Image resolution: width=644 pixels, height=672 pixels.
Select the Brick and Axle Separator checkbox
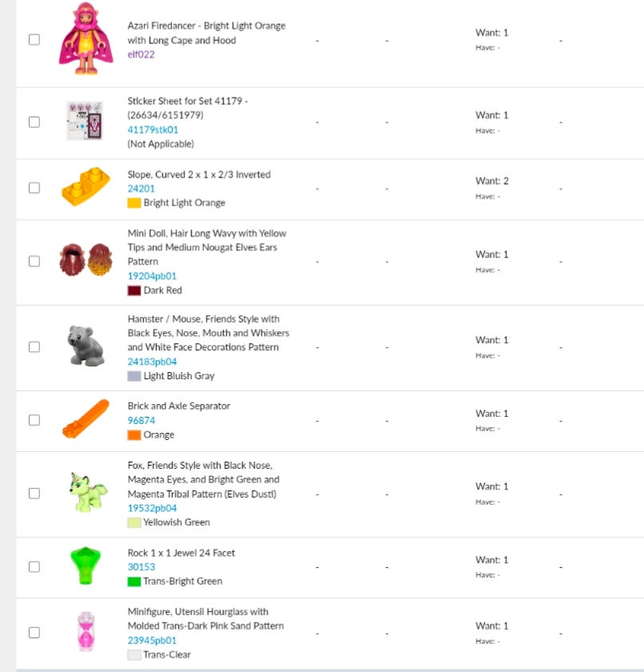[x=34, y=420]
